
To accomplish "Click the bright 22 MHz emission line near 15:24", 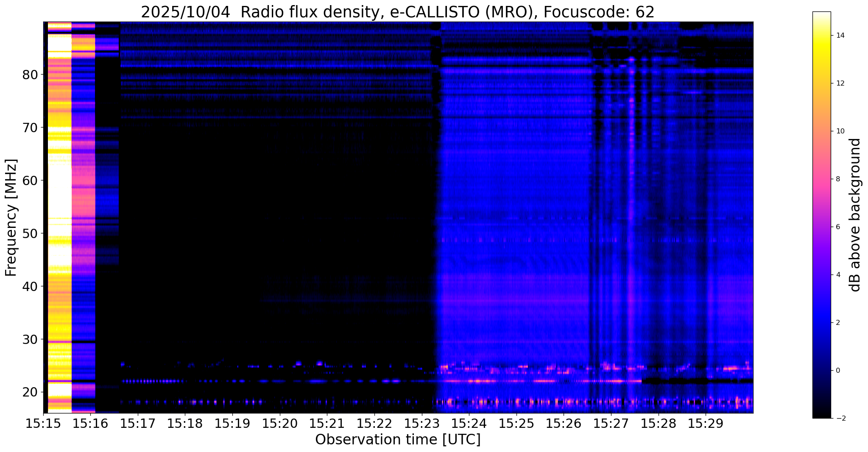I will coord(479,381).
